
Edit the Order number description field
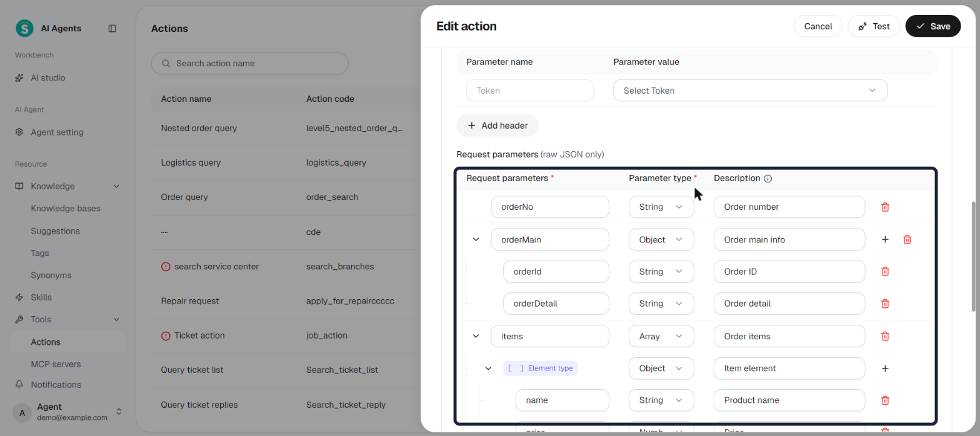pyautogui.click(x=789, y=207)
